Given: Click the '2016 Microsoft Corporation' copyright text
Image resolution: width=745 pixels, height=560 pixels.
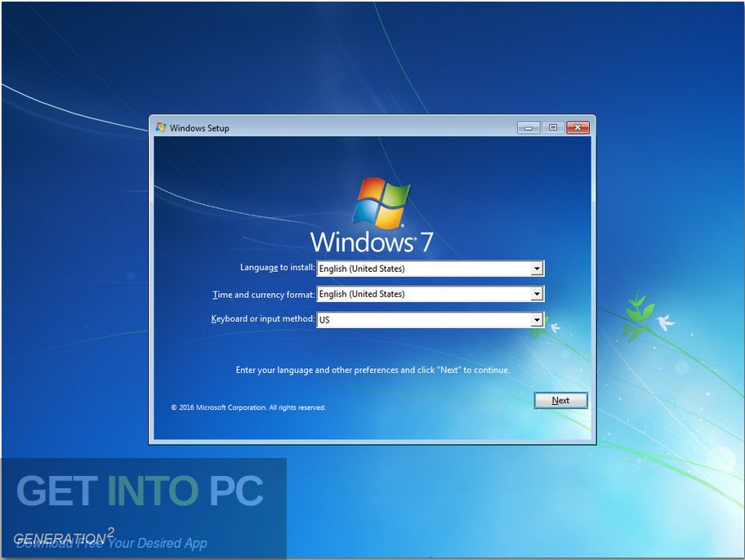Looking at the screenshot, I should pyautogui.click(x=248, y=407).
